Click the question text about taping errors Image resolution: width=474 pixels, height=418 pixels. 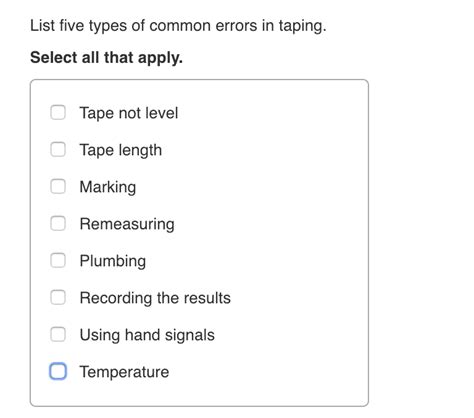tap(178, 26)
